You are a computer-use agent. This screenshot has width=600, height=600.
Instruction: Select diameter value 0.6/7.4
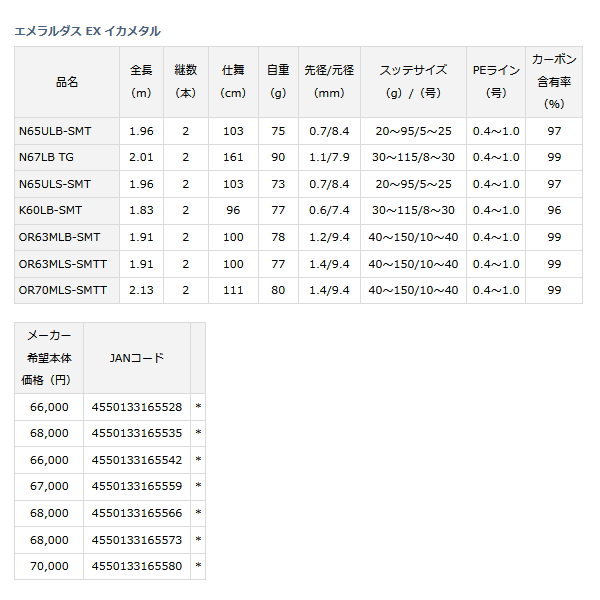point(329,210)
